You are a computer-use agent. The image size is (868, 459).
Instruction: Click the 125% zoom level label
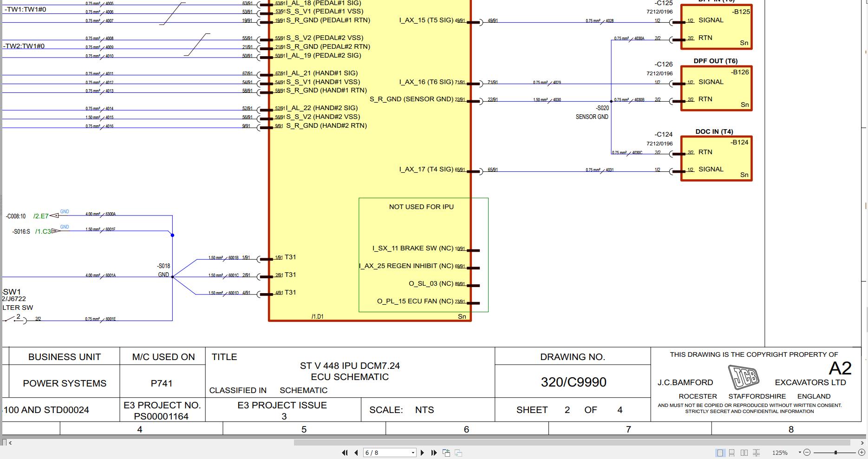780,452
